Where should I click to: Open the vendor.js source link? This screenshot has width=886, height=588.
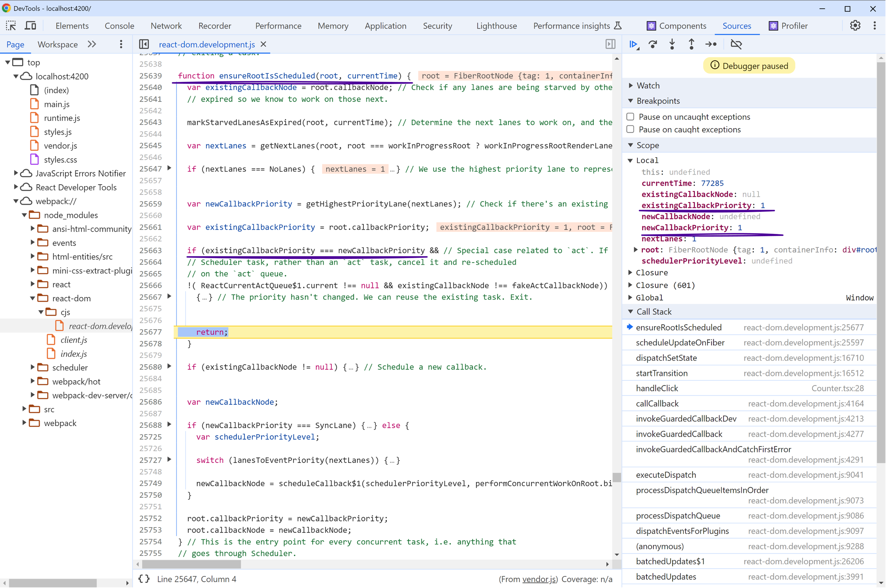point(539,579)
